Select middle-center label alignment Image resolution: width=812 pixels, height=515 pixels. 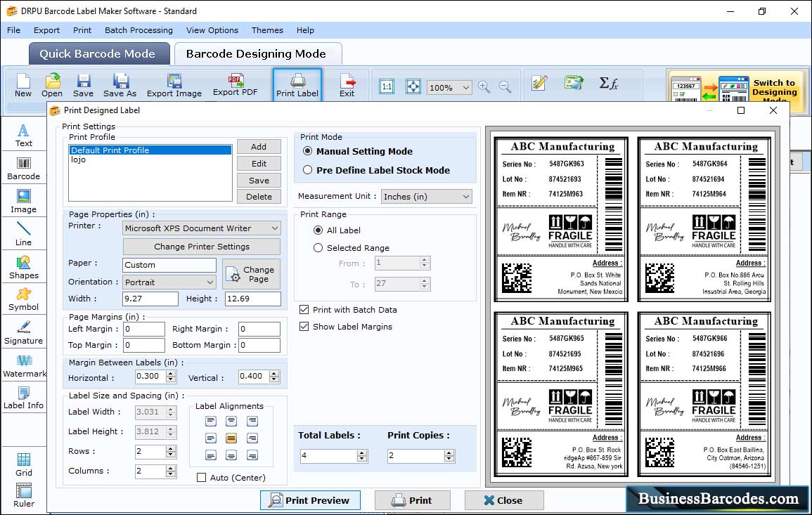pos(231,438)
